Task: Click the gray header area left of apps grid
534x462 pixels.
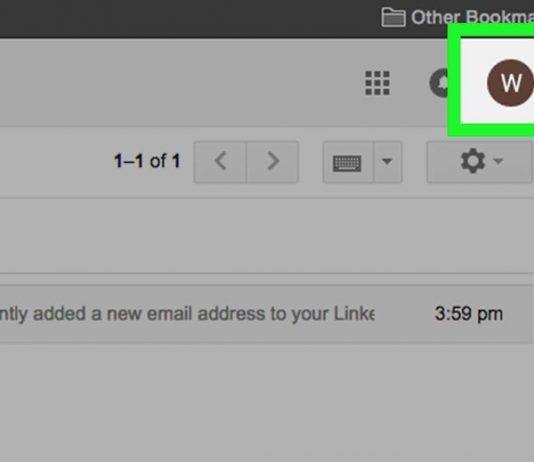Action: pyautogui.click(x=177, y=83)
